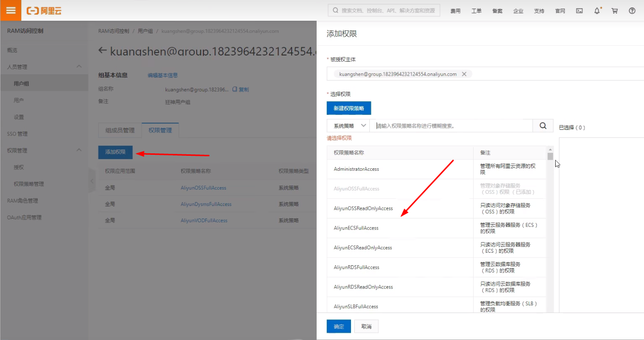Open the 系统策略 policy type dropdown
Screen dimensions: 644x340
tap(348, 126)
